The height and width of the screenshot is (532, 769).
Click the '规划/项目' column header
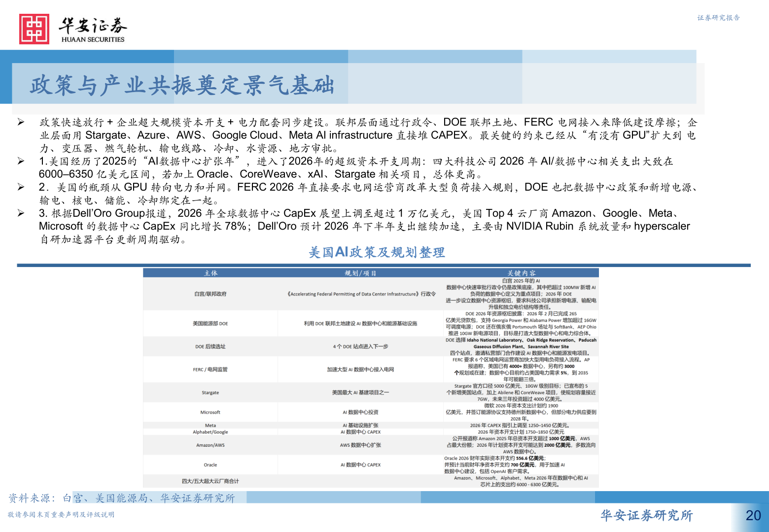point(360,273)
